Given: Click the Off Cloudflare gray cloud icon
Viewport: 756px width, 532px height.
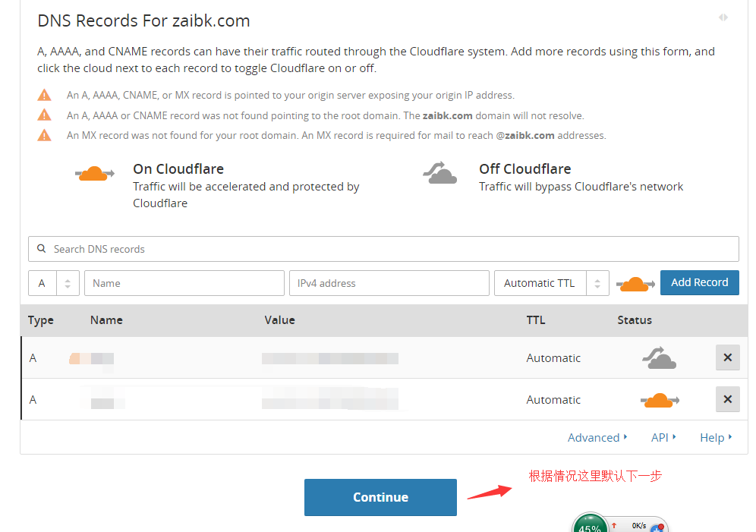Looking at the screenshot, I should pyautogui.click(x=439, y=173).
